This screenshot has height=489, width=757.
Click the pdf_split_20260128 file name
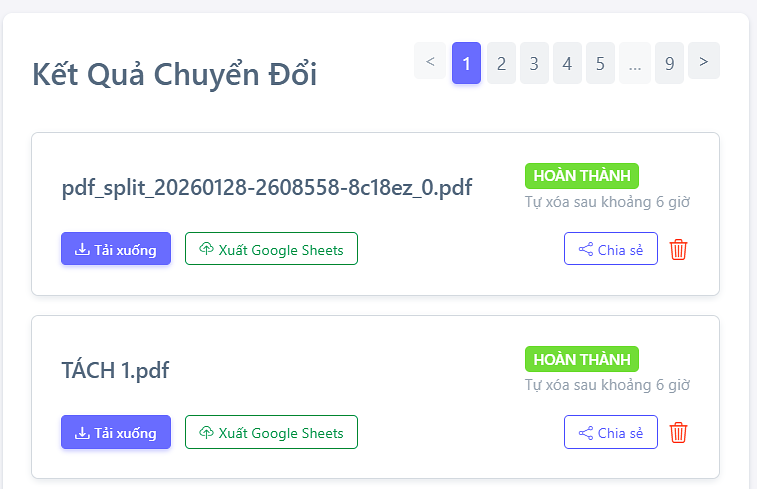[x=267, y=187]
